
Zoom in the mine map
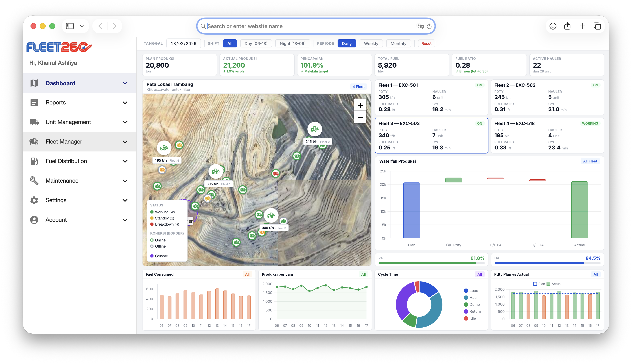[360, 105]
